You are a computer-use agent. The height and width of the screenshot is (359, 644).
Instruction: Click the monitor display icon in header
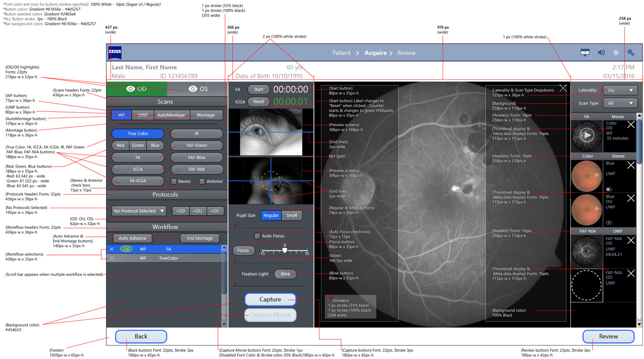pyautogui.click(x=585, y=53)
